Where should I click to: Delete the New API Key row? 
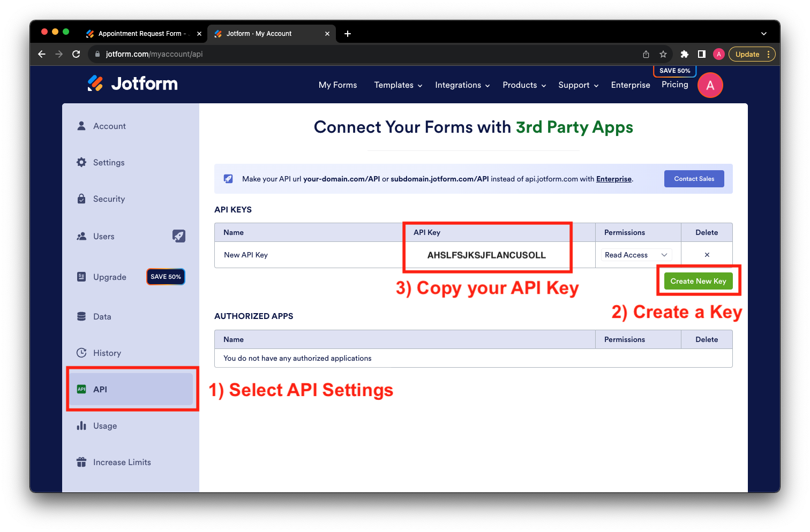pos(707,255)
